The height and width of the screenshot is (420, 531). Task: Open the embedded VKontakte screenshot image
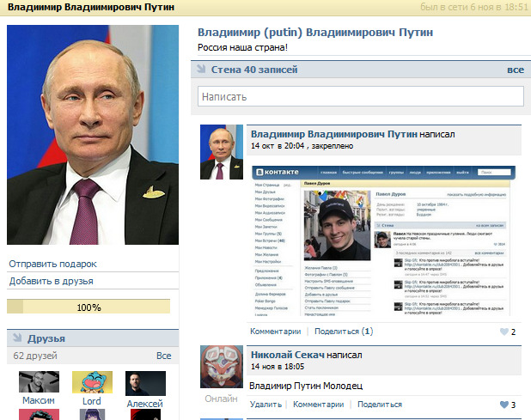384,240
